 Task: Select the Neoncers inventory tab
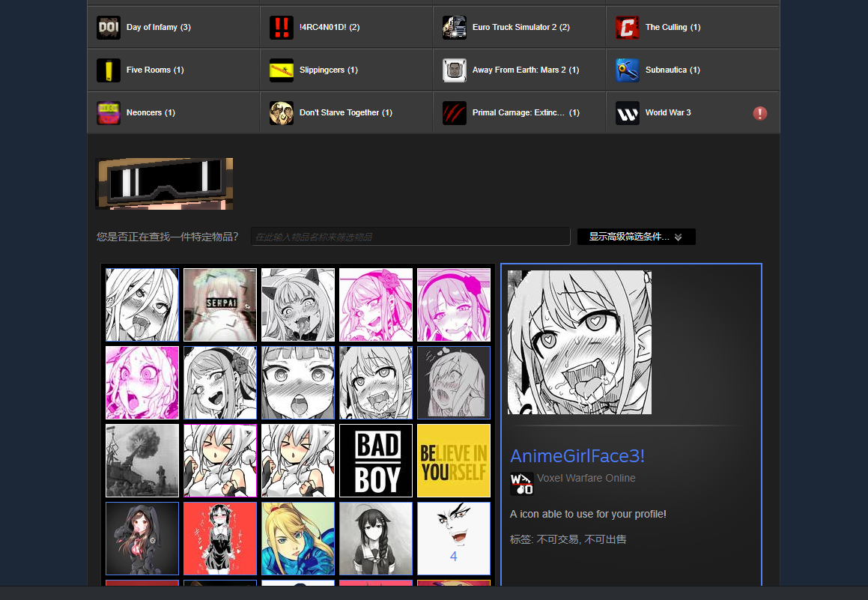point(151,113)
